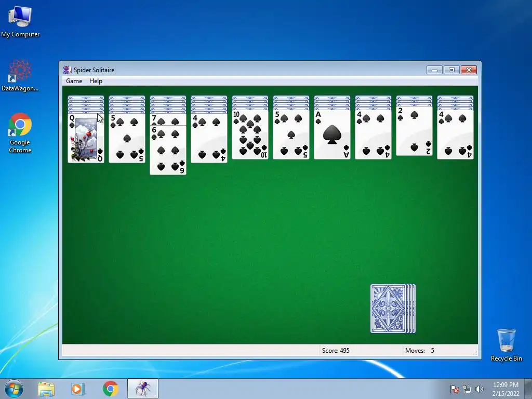The width and height of the screenshot is (532, 399).
Task: Select the 4 of spades beside the 10
Action: tap(209, 138)
